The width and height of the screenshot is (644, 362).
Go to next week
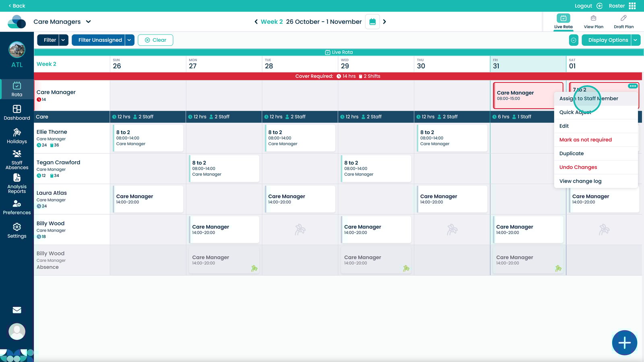pyautogui.click(x=384, y=22)
